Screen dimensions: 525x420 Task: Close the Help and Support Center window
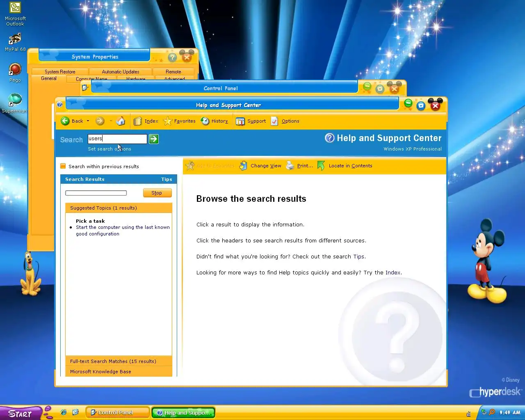click(x=435, y=105)
